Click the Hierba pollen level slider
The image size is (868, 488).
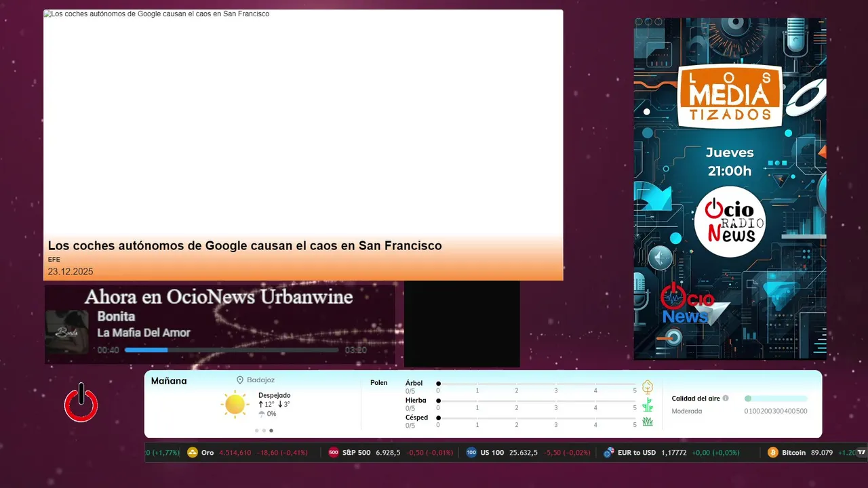536,401
